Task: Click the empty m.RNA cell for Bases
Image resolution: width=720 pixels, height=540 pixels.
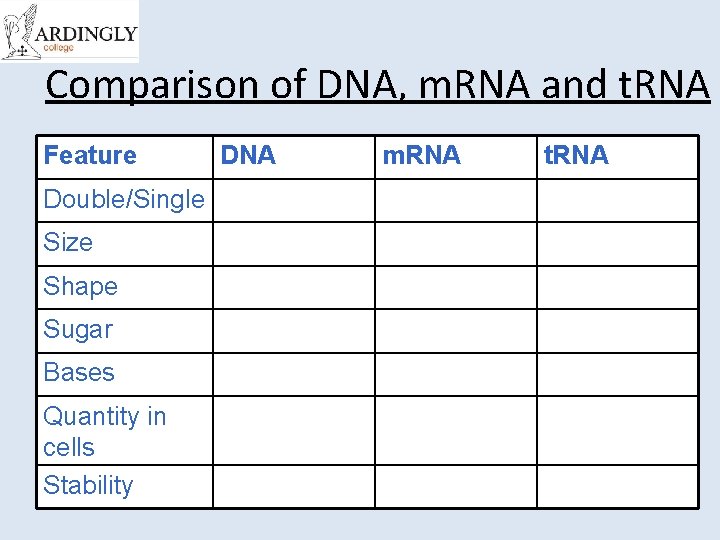Action: (455, 373)
